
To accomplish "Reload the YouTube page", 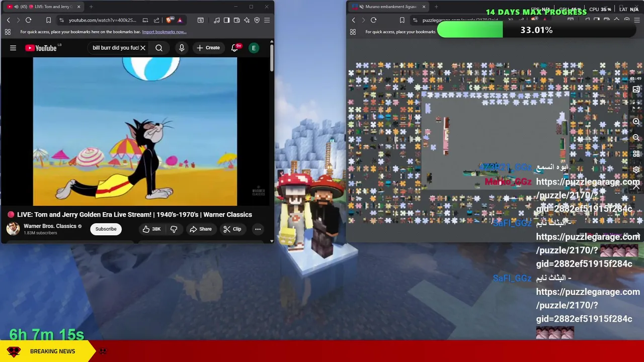I will click(x=28, y=20).
